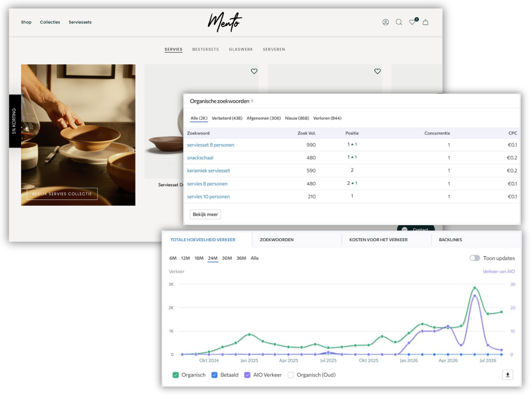Switch to the BACKLINKS tab
532x399 pixels.
450,240
